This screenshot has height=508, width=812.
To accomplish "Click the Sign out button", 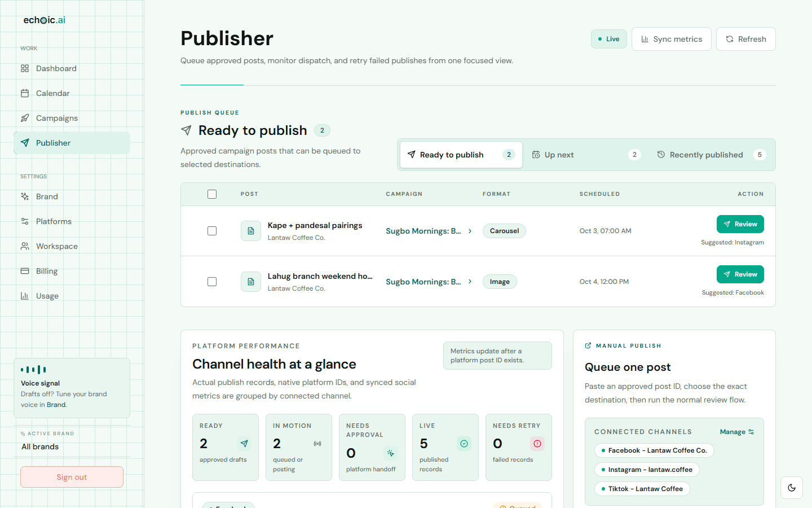I will 72,477.
